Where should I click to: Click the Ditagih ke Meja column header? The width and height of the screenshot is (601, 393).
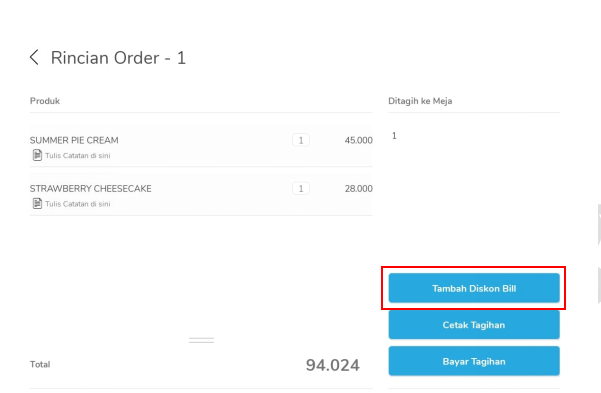(420, 101)
